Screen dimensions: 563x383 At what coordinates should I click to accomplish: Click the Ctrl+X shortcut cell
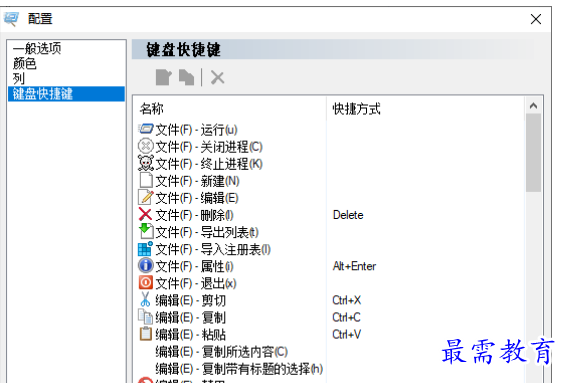(346, 300)
